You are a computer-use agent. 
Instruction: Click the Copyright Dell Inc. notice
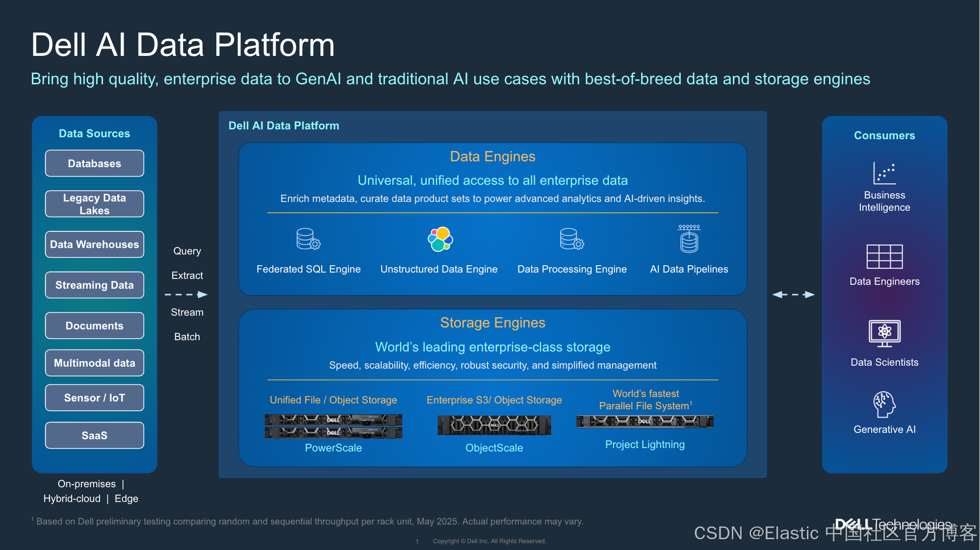(489, 541)
